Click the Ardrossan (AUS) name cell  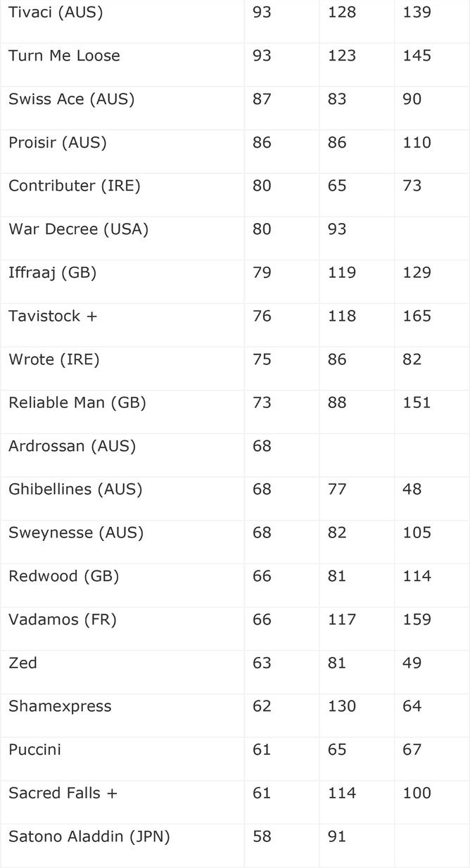pyautogui.click(x=72, y=447)
